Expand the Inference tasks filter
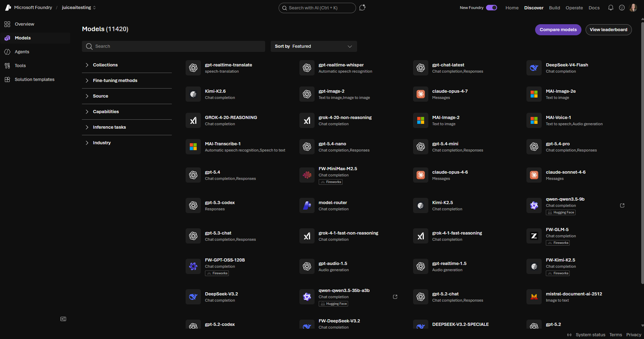Screen dimensions: 644x339 tap(127, 127)
